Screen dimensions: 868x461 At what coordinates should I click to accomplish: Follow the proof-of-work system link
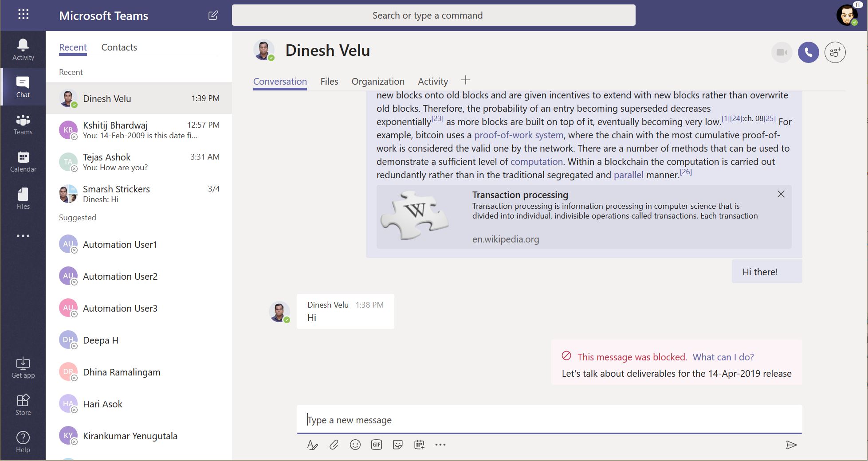[518, 135]
